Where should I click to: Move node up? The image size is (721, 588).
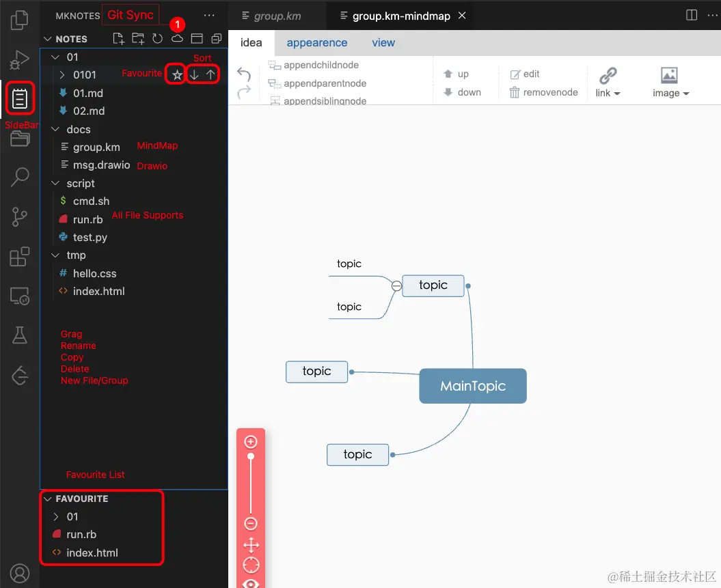click(x=456, y=74)
